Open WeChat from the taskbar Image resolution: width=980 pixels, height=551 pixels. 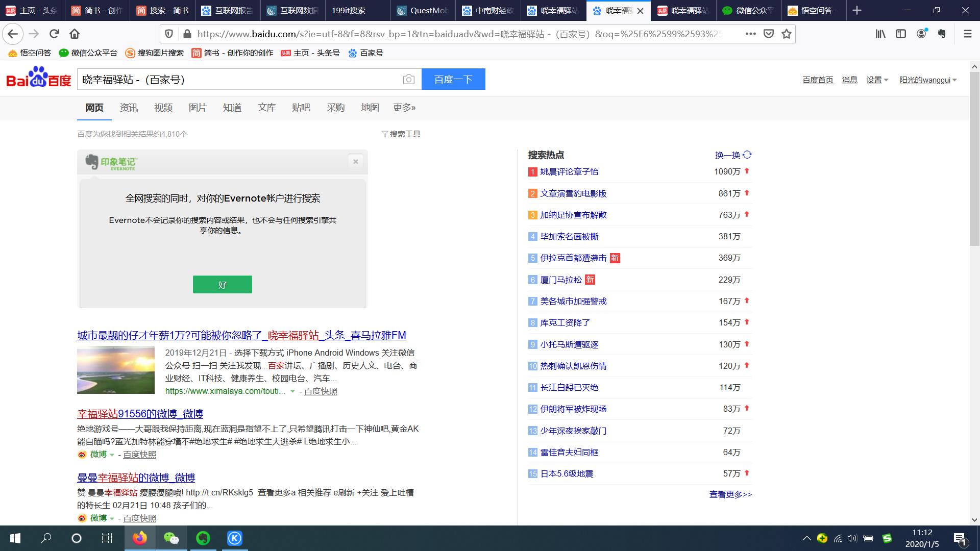(x=171, y=538)
